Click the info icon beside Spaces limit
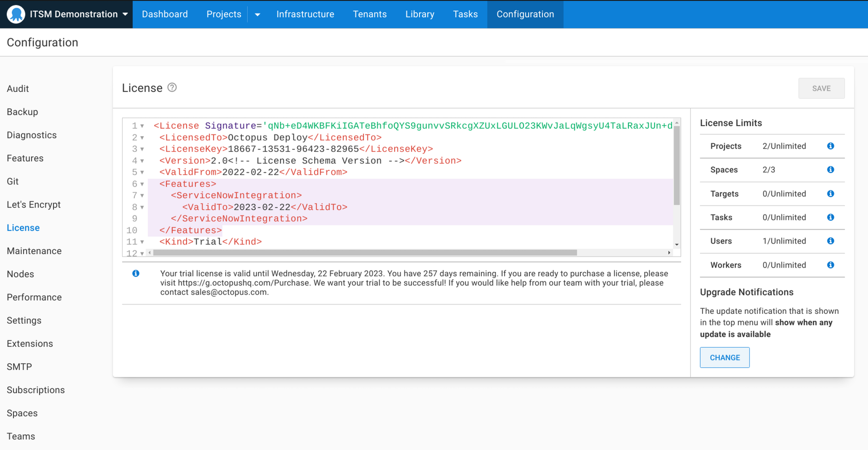 (x=830, y=170)
